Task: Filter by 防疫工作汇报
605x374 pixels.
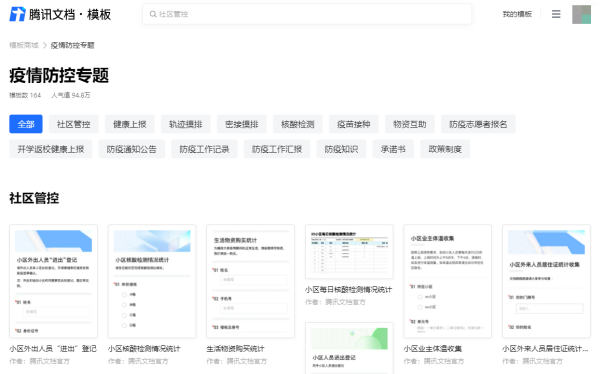Action: (277, 149)
